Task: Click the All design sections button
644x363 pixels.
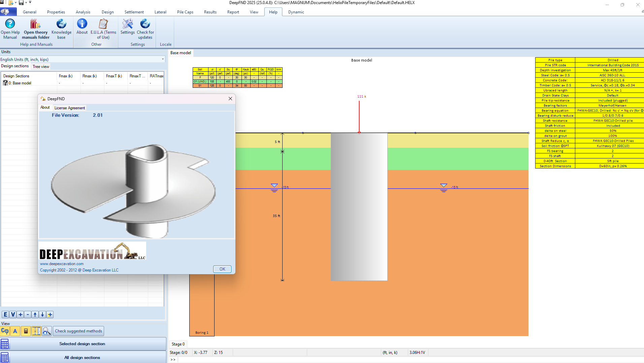Action: pos(82,358)
